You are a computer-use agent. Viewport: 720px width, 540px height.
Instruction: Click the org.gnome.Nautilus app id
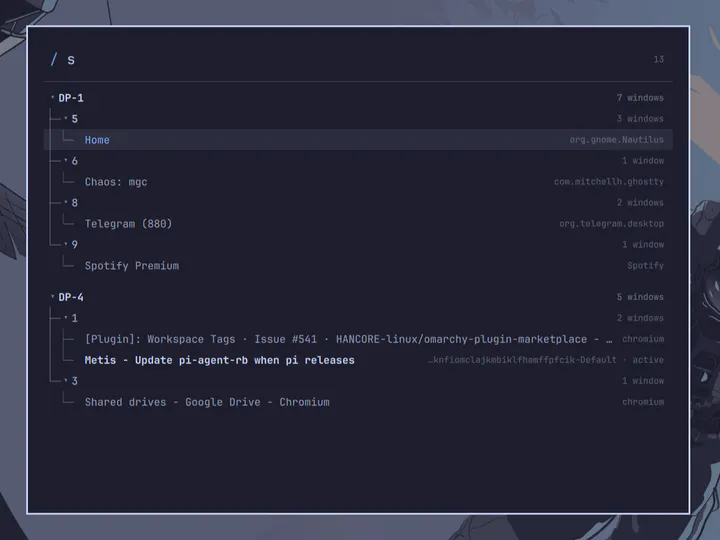(x=617, y=140)
